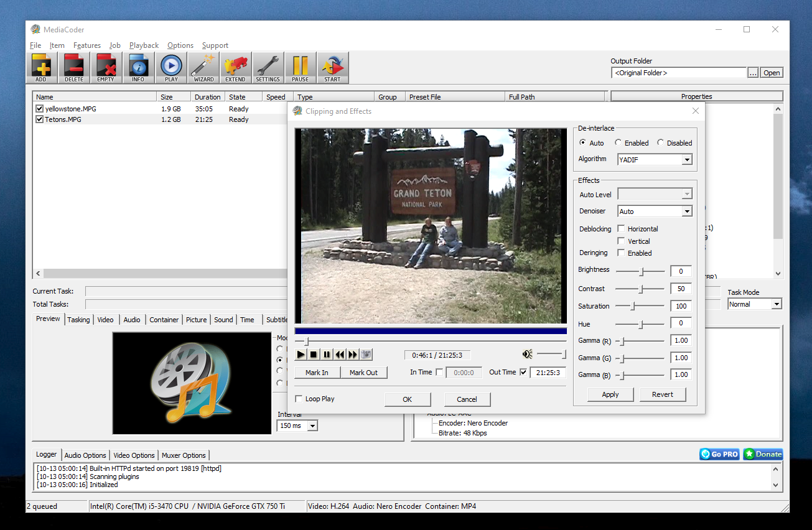Click the PAUSE toolbar icon
Screen dimensions: 812x530
(301, 67)
